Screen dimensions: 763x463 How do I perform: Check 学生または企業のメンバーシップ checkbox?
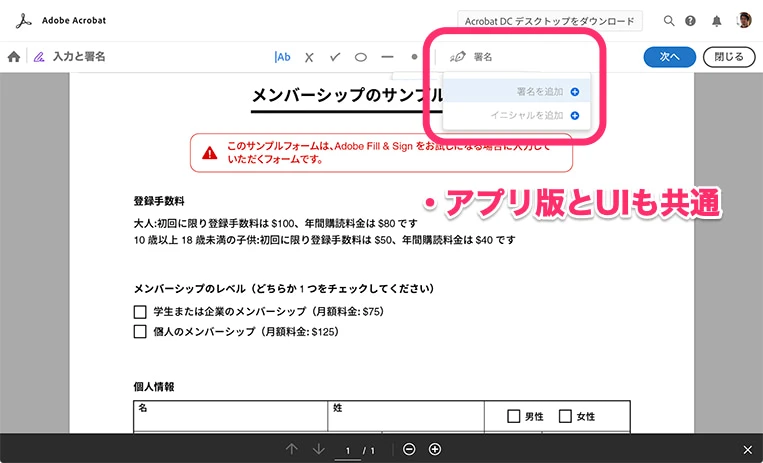(x=140, y=312)
